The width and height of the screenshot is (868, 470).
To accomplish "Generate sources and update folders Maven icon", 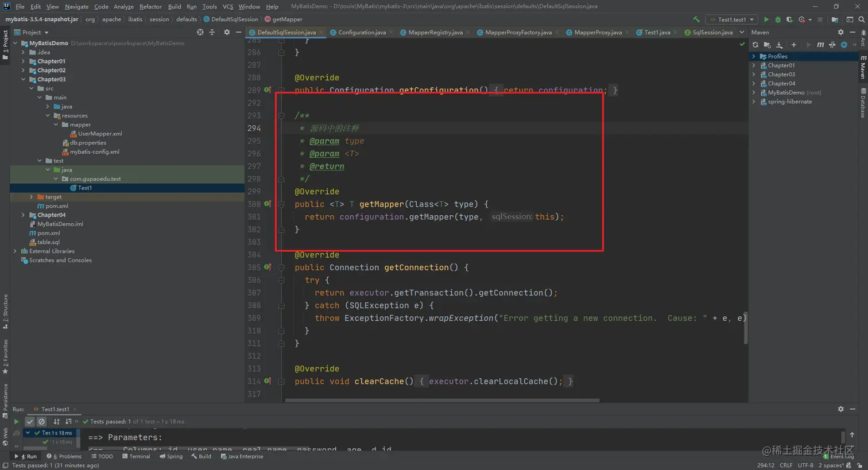I will (767, 45).
